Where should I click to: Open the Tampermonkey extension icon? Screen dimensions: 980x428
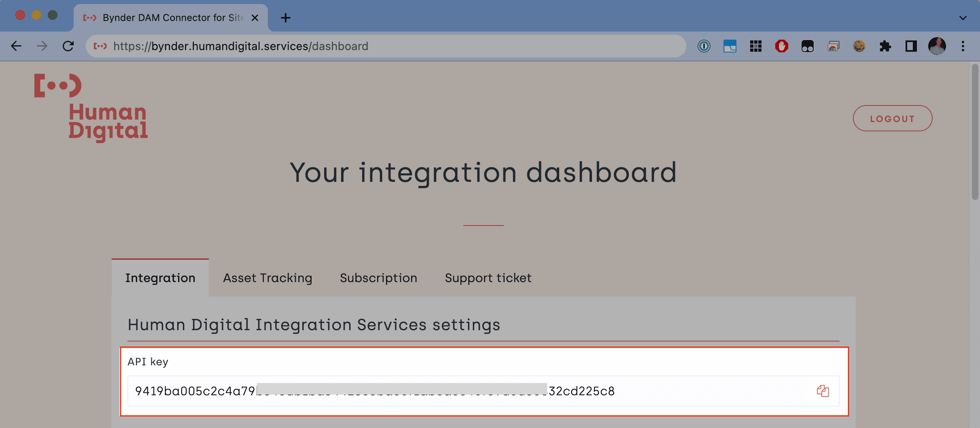pos(807,46)
